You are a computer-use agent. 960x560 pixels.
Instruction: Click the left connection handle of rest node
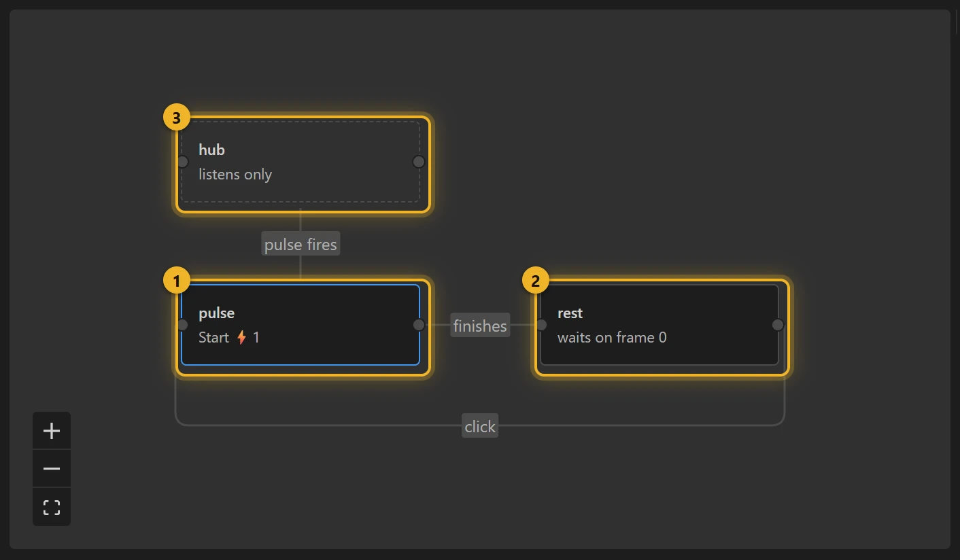(541, 325)
